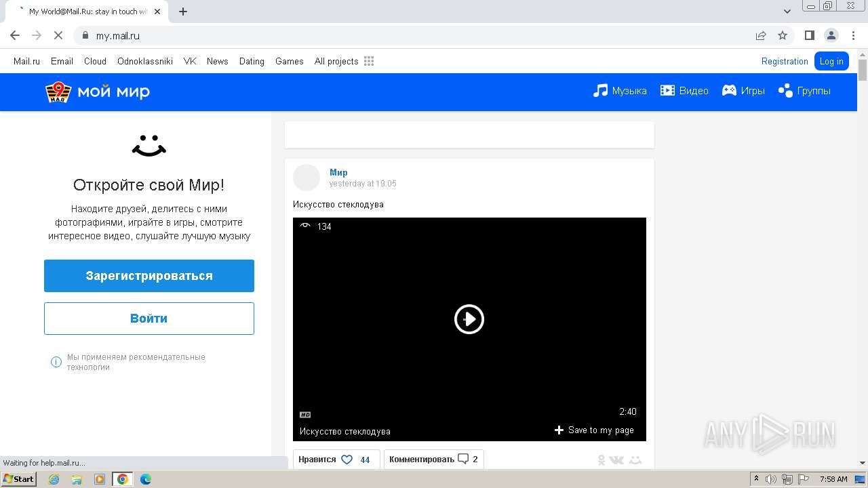Image resolution: width=868 pixels, height=488 pixels.
Task: Open the News link
Action: 217,61
